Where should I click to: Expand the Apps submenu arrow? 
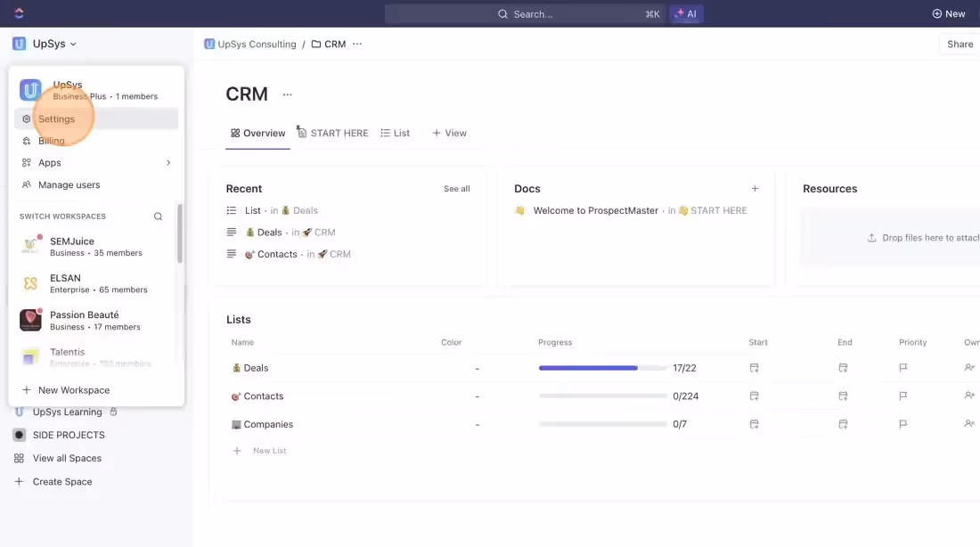(x=167, y=162)
